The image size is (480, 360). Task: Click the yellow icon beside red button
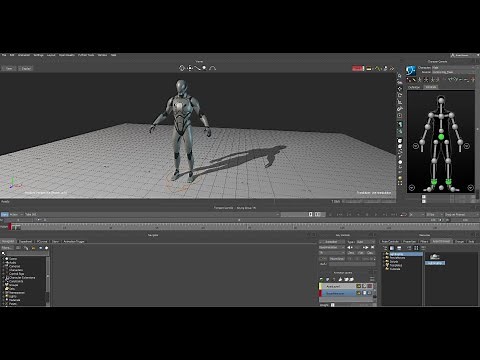369,68
